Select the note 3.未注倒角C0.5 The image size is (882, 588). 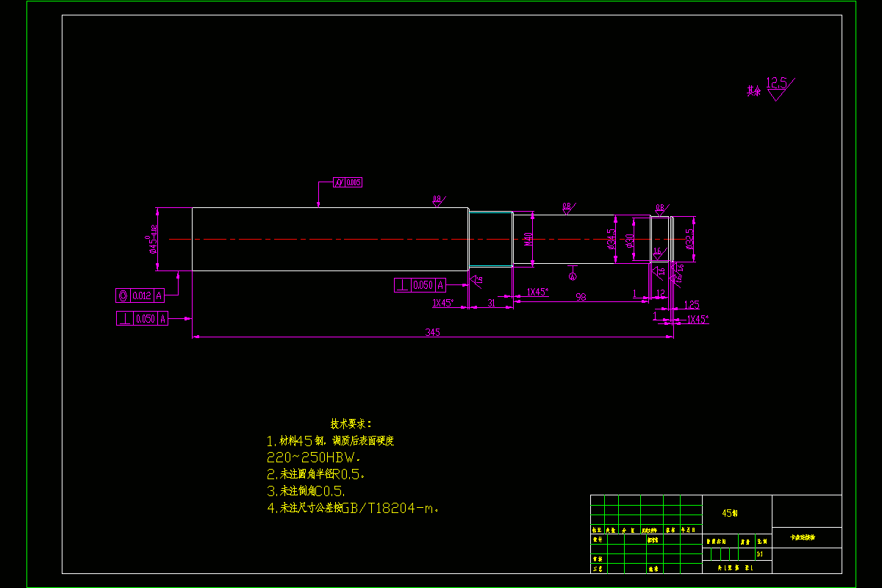coord(306,490)
